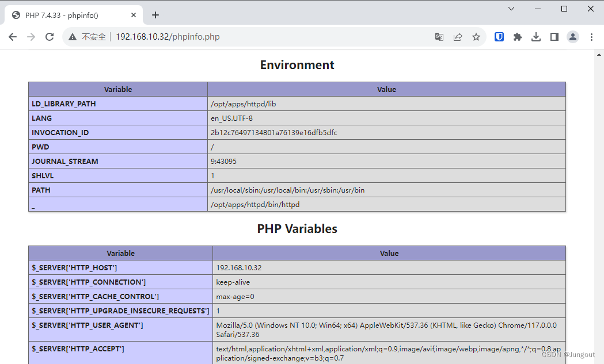The image size is (604, 364).
Task: Click $_SERVER['HTTP_ACCEPT'] variable cell
Action: (x=120, y=353)
